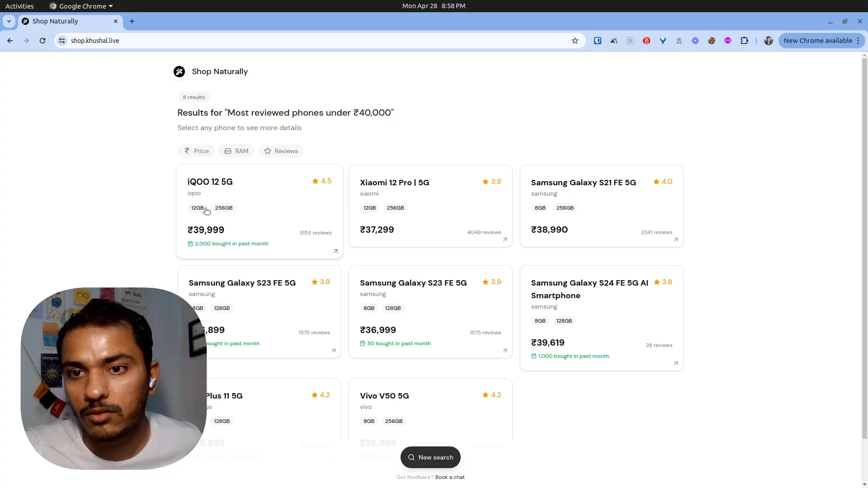Click the Shop Naturally logo icon

(179, 71)
